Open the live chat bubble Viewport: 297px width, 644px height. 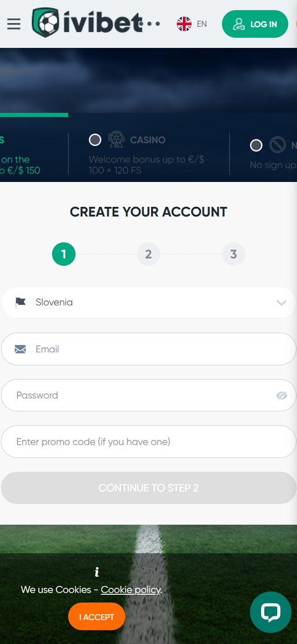[x=270, y=612]
